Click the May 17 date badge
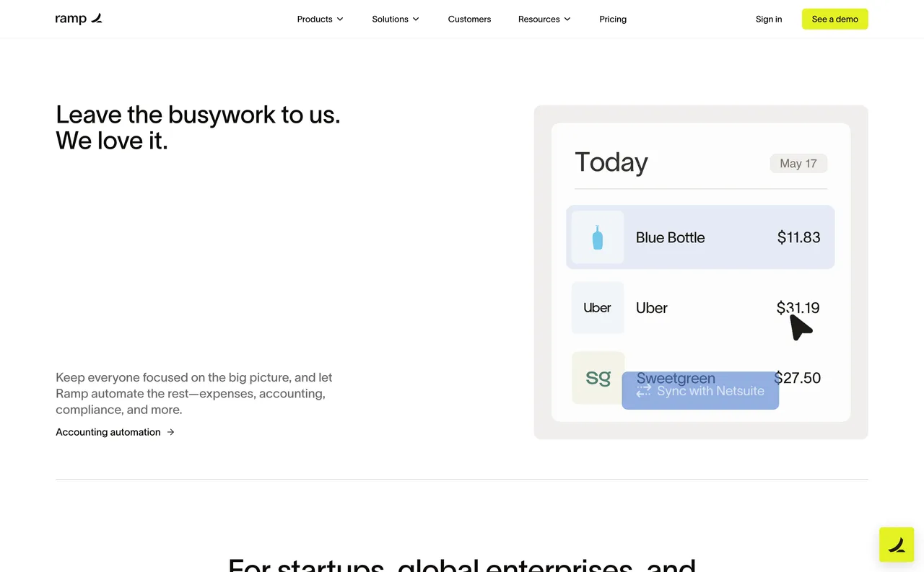 (798, 163)
